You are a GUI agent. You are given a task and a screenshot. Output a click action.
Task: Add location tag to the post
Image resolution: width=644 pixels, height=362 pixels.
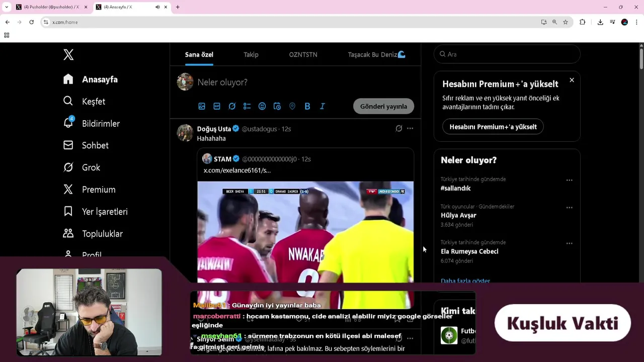pyautogui.click(x=292, y=106)
